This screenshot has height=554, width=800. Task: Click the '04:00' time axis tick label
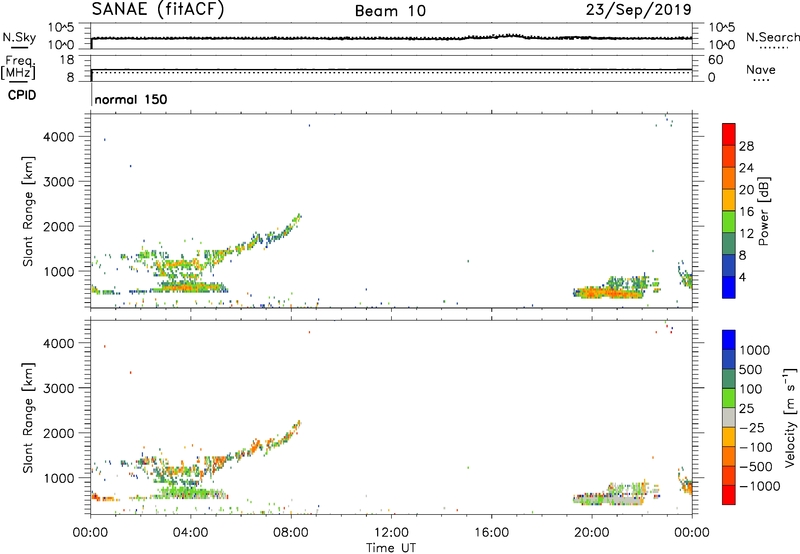(190, 533)
